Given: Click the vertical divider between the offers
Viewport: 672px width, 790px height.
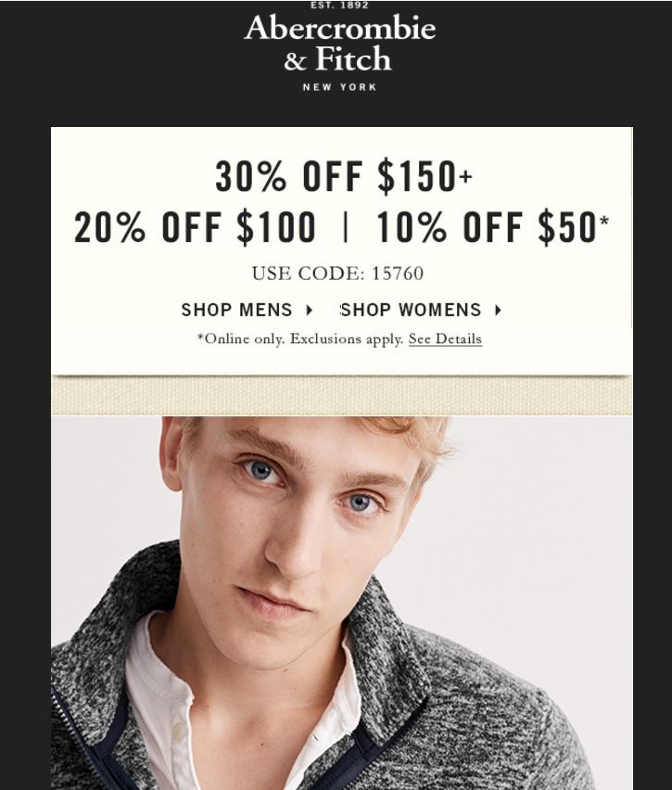Looking at the screenshot, I should [x=346, y=227].
